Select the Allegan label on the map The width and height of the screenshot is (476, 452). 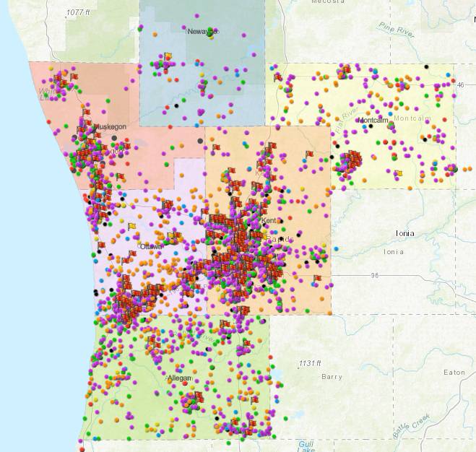pos(179,378)
